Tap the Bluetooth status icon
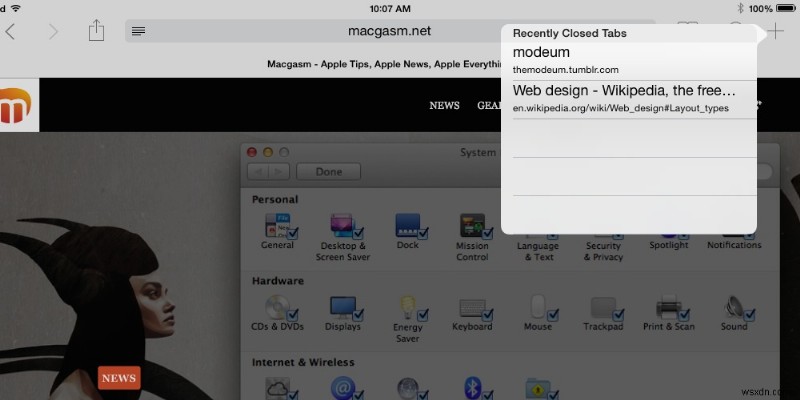The height and width of the screenshot is (400, 800). point(740,8)
